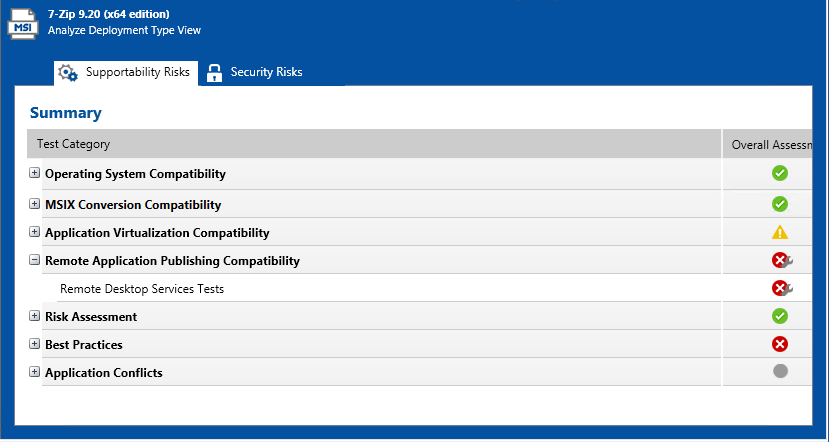Click gray status circle for Application Conflicts
829x442 pixels.
(780, 372)
